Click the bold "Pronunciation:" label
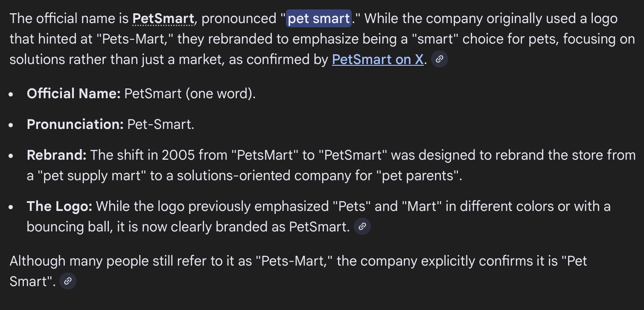Screen dimensions: 644x310 (75, 124)
